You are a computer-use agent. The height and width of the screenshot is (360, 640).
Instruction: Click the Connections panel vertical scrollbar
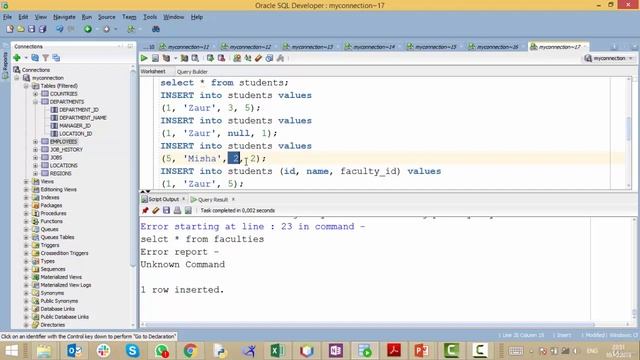[x=133, y=167]
